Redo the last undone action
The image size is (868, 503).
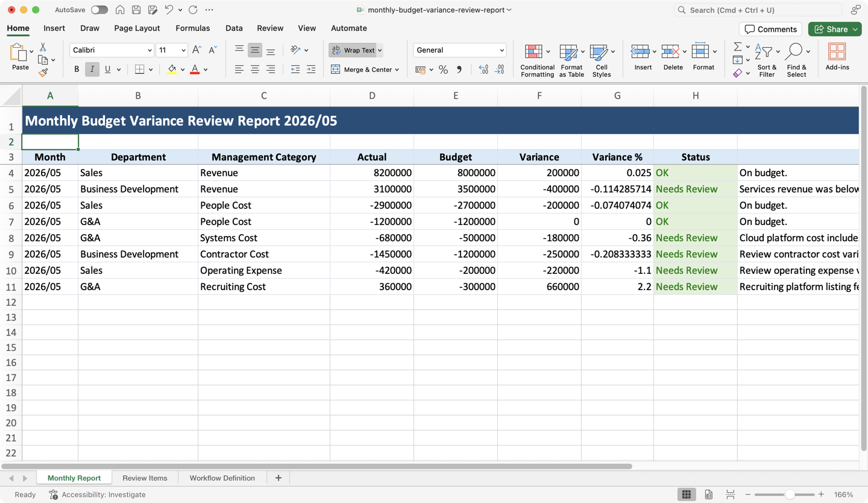pyautogui.click(x=193, y=10)
